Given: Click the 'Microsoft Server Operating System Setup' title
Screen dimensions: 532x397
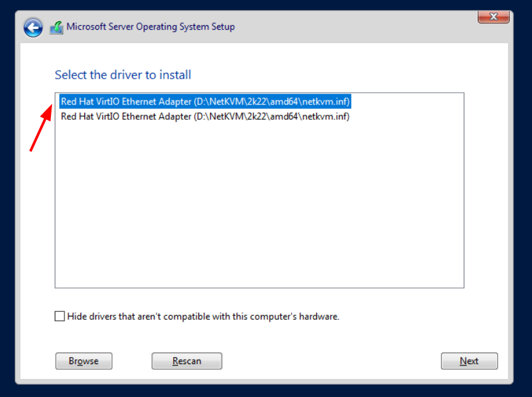Looking at the screenshot, I should point(151,27).
